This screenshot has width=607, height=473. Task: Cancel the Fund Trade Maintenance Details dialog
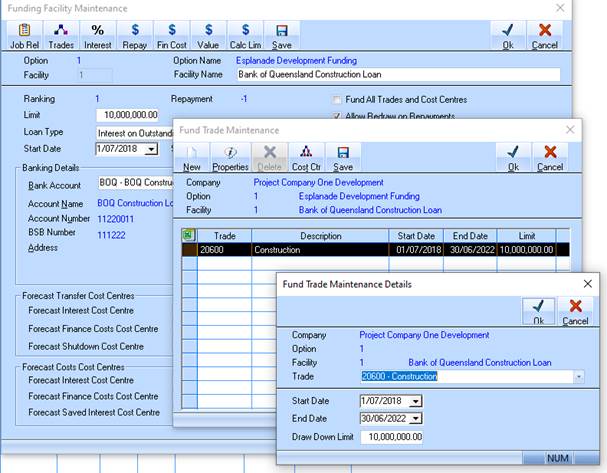[x=575, y=310]
